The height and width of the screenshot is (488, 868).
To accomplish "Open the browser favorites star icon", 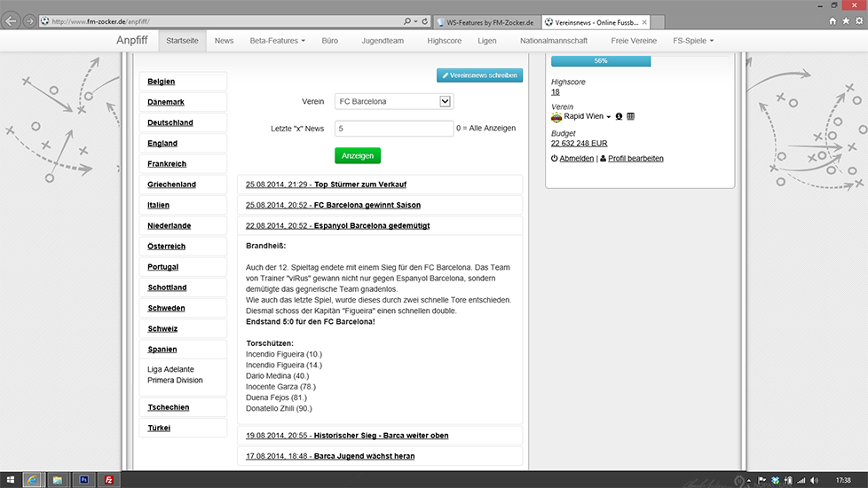I will (846, 20).
